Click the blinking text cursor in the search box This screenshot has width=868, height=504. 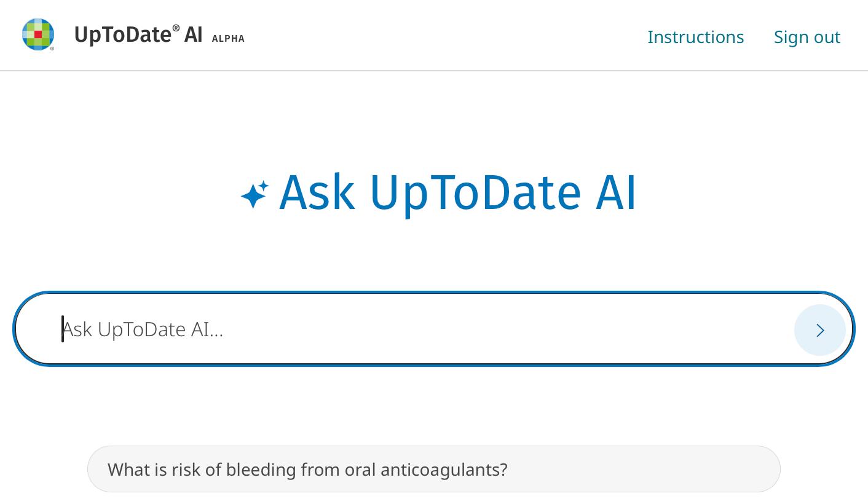(63, 329)
